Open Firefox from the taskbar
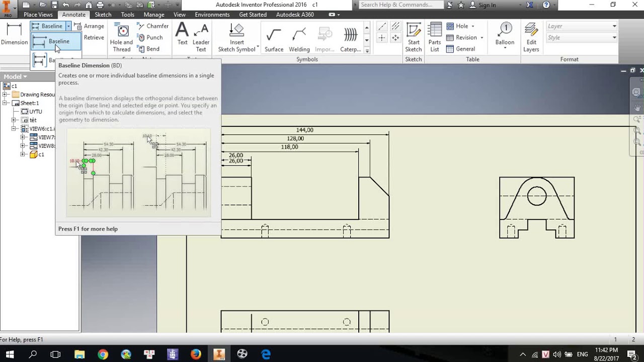 196,354
